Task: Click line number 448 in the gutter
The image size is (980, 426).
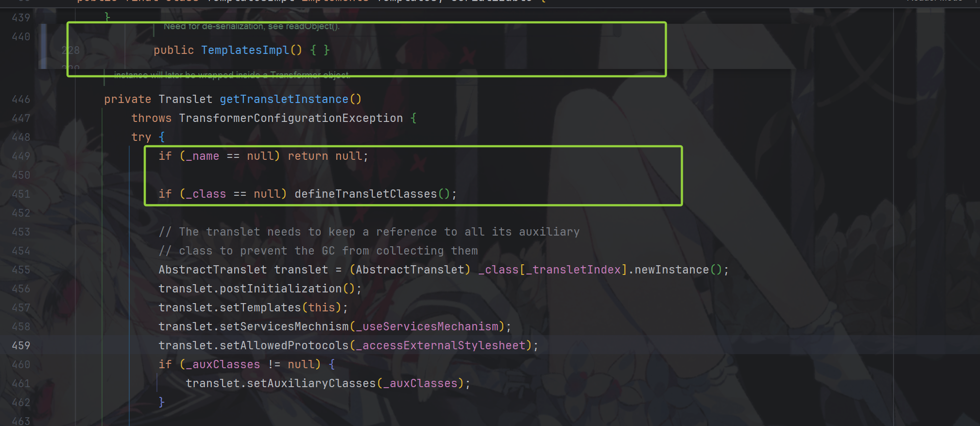Action: pos(21,137)
